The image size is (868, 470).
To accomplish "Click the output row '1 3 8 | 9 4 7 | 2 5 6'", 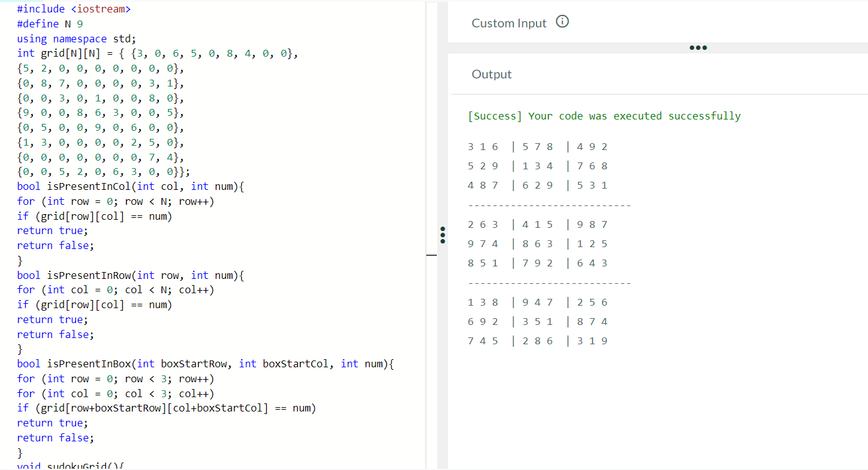I will pyautogui.click(x=538, y=303).
